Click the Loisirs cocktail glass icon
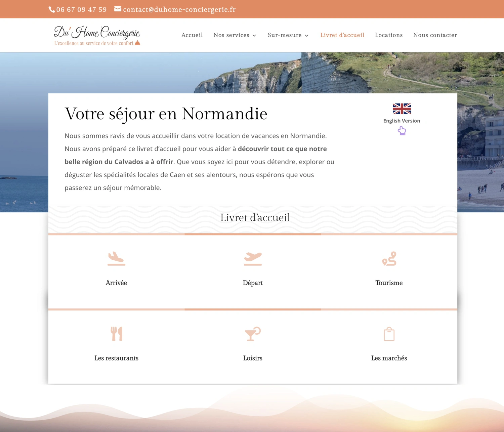Screen dimensions: 504x432 253,334
